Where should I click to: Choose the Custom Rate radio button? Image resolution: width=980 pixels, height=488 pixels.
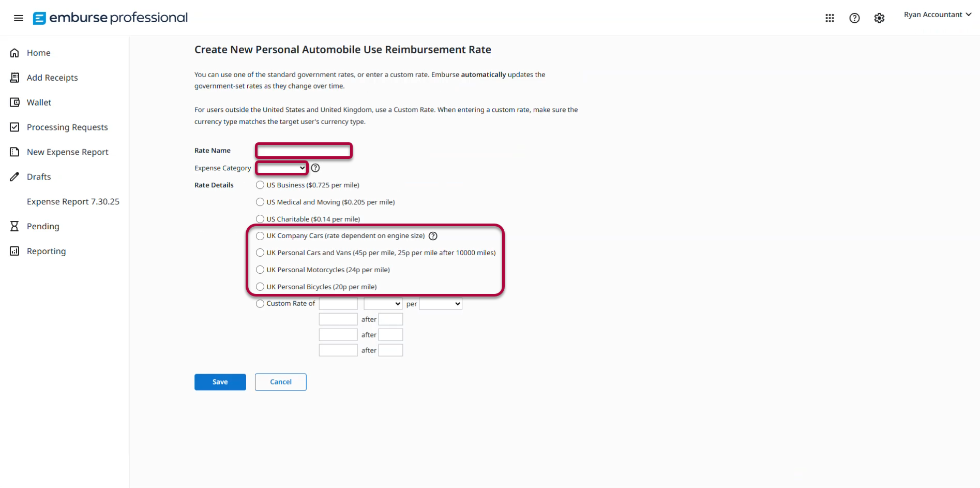point(260,304)
